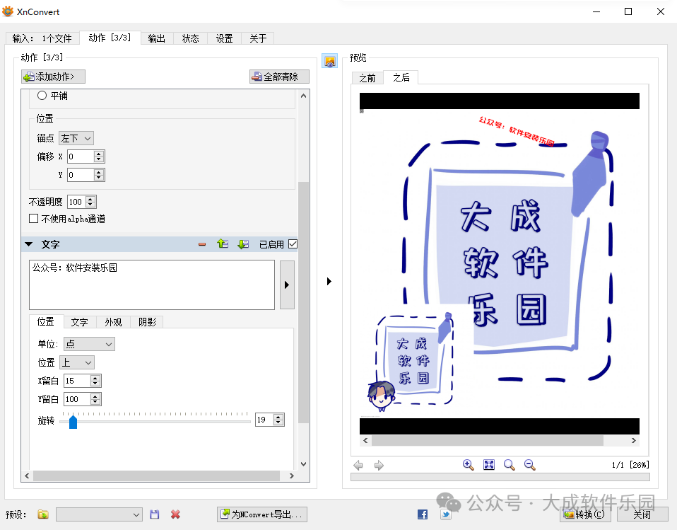Click the fit-to-window zoom icon
The height and width of the screenshot is (532, 678).
[489, 465]
